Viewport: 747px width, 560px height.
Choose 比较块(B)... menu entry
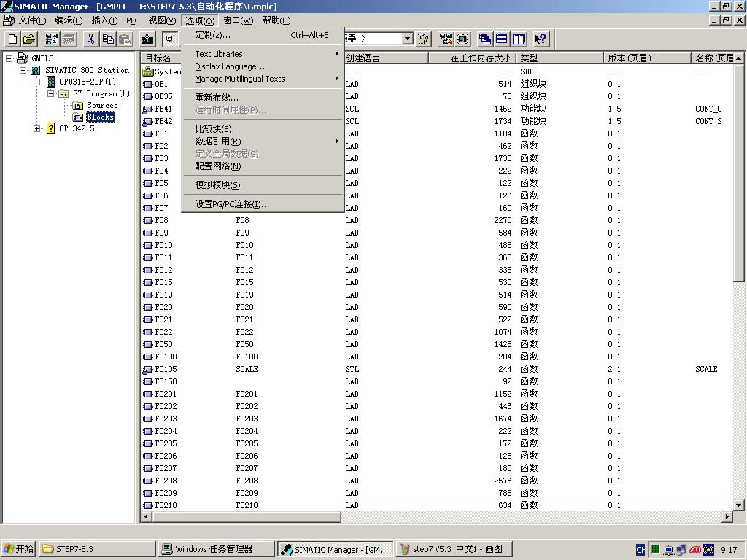tap(263, 129)
